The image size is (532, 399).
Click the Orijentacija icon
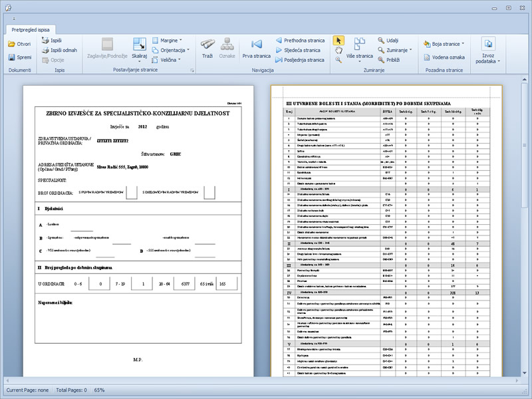pyautogui.click(x=155, y=51)
